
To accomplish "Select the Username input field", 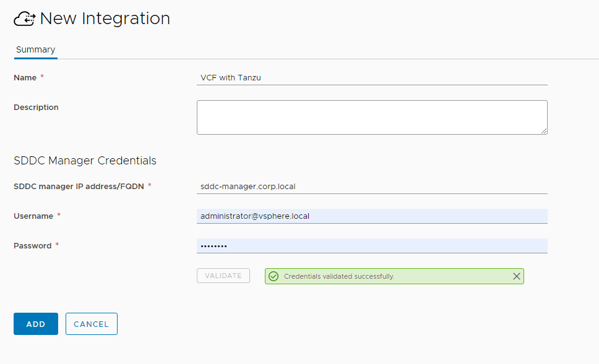I will [x=372, y=216].
